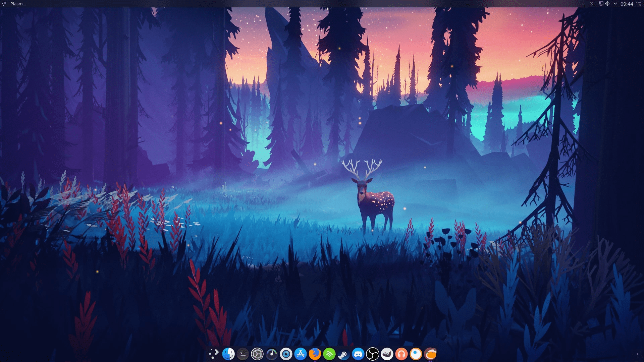Click the 09:44 clock in top panel
The width and height of the screenshot is (644, 362).
pos(627,4)
